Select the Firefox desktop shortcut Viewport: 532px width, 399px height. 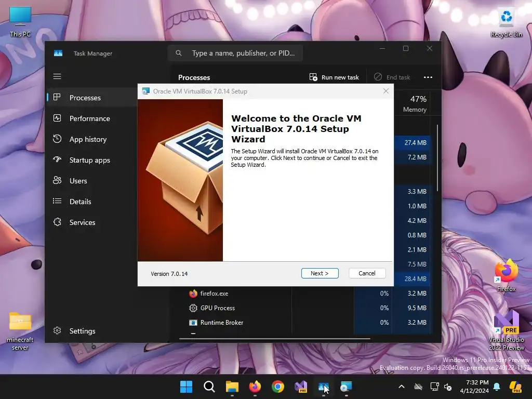pyautogui.click(x=506, y=275)
